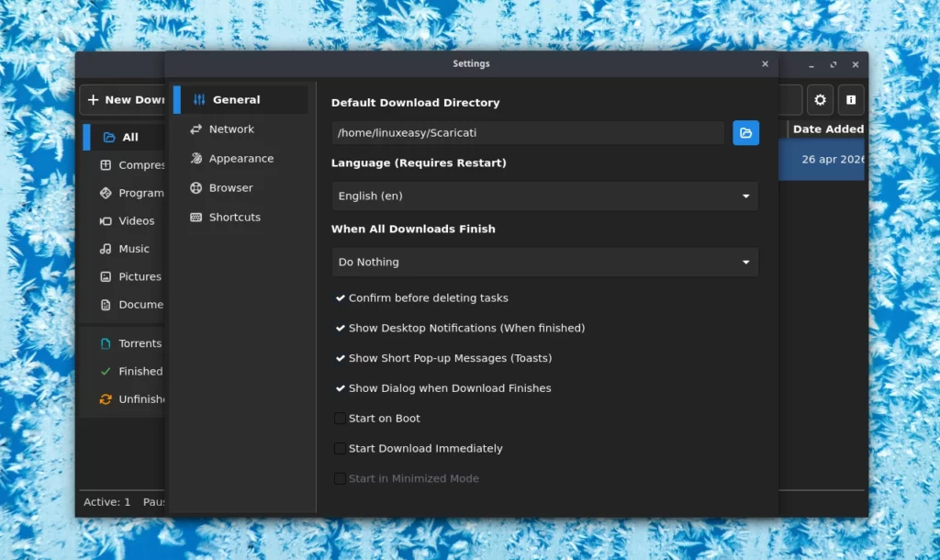Click the info icon in toolbar
Screen dimensions: 940x560
click(x=851, y=100)
